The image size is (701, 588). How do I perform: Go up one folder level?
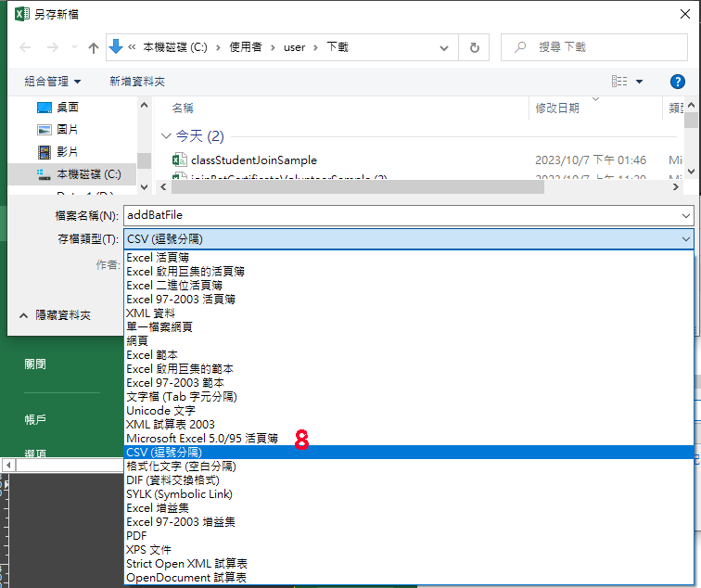point(94,47)
